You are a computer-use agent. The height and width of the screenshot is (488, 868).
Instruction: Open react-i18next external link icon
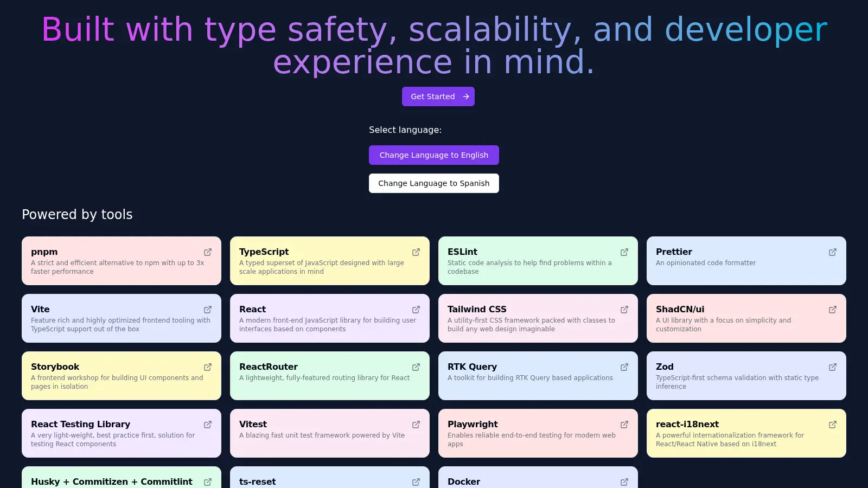tap(833, 425)
